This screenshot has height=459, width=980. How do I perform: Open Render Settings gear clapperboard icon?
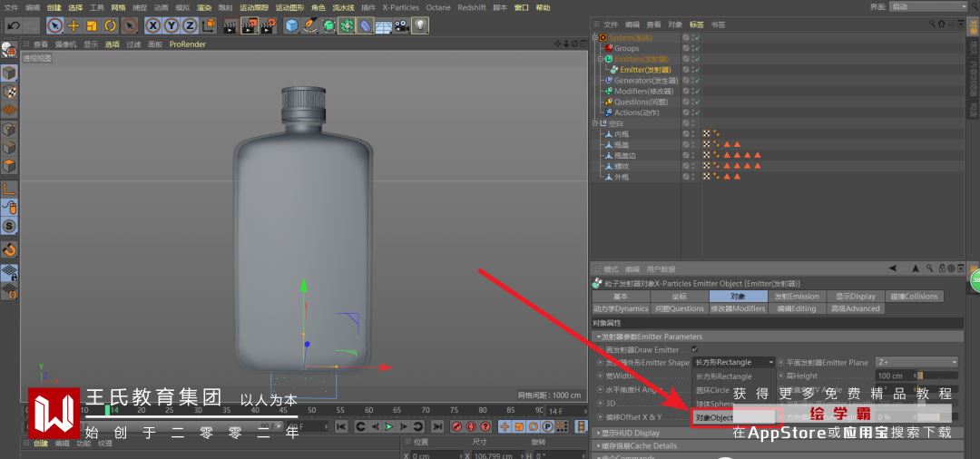coord(268,25)
